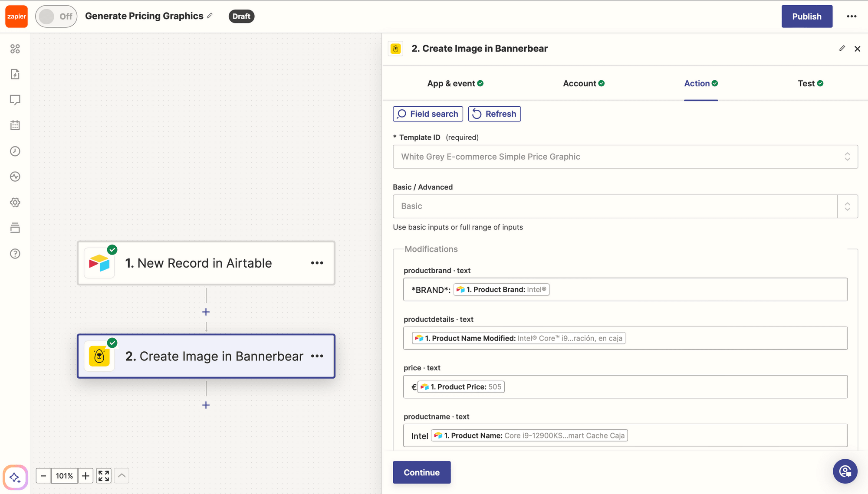Open the notes/drafts page icon in sidebar

click(15, 74)
